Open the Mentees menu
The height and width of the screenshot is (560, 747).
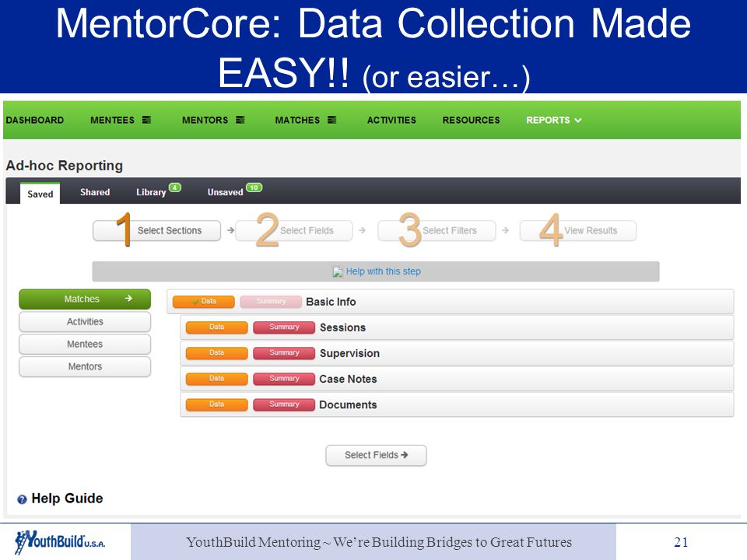coord(112,120)
